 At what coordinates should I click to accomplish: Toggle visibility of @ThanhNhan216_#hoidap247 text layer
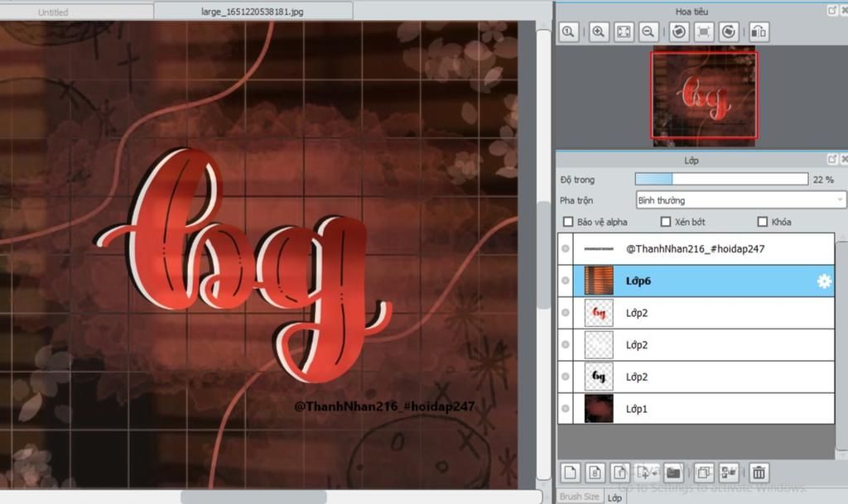[x=565, y=248]
